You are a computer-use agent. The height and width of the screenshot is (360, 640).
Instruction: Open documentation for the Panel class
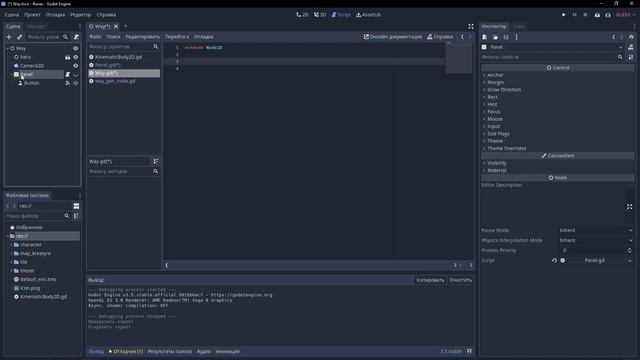(x=631, y=47)
